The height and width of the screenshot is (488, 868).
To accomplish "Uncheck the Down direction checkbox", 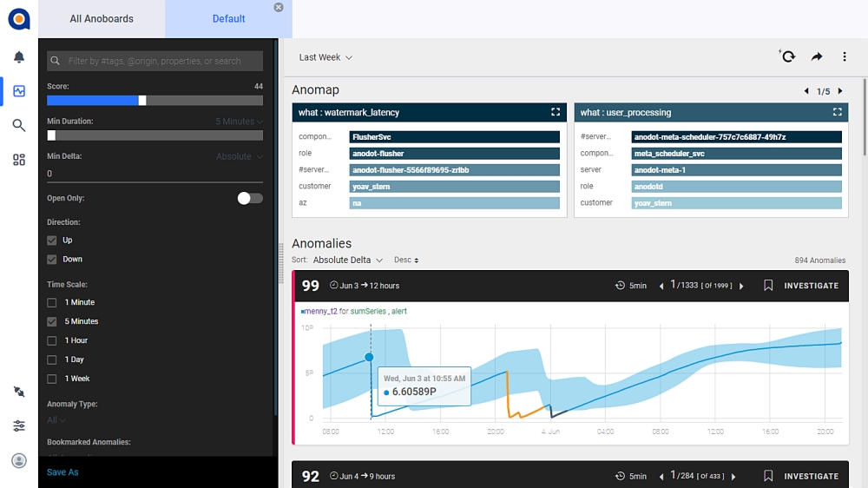I will 51,260.
